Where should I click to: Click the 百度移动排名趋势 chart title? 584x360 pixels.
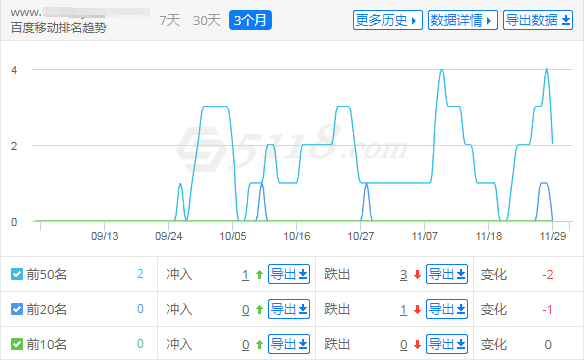click(x=58, y=28)
